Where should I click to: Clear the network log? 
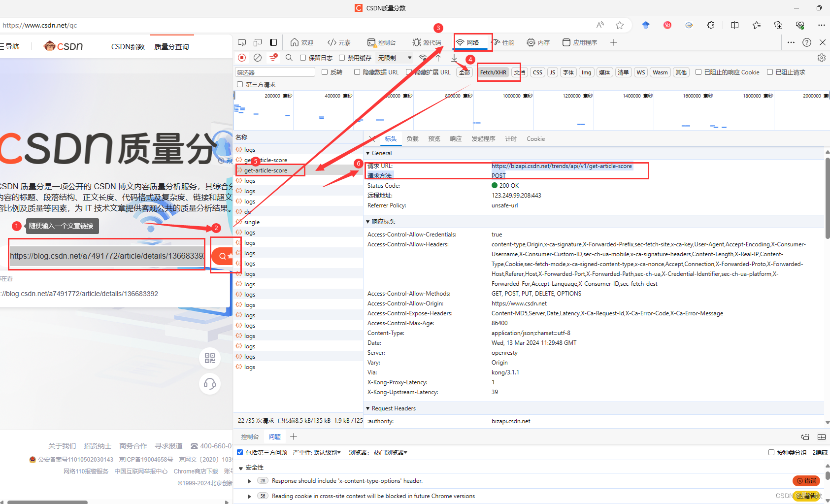point(258,58)
